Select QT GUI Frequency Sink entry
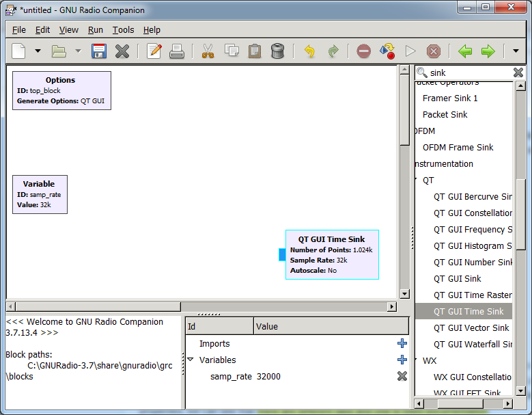Screen dimensions: 532x415 tap(473, 230)
